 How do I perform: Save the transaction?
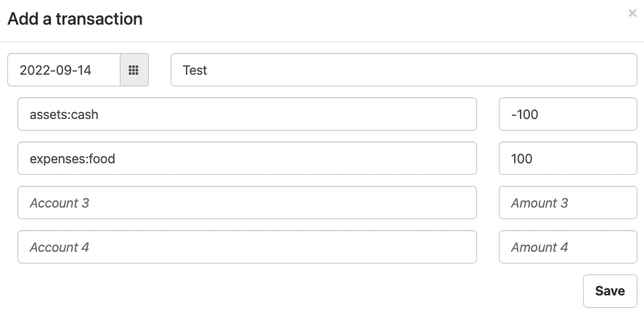pos(609,291)
